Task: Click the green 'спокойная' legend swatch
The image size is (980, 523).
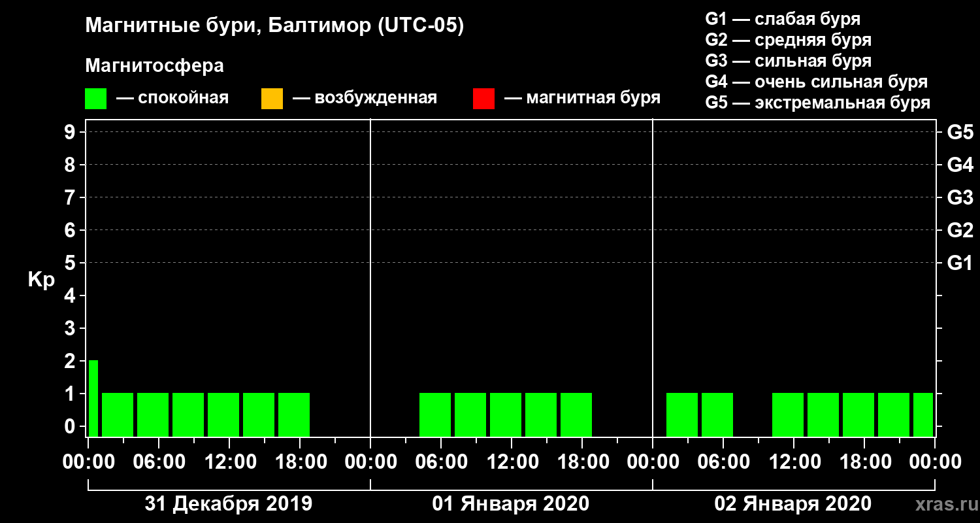Action: (x=95, y=99)
